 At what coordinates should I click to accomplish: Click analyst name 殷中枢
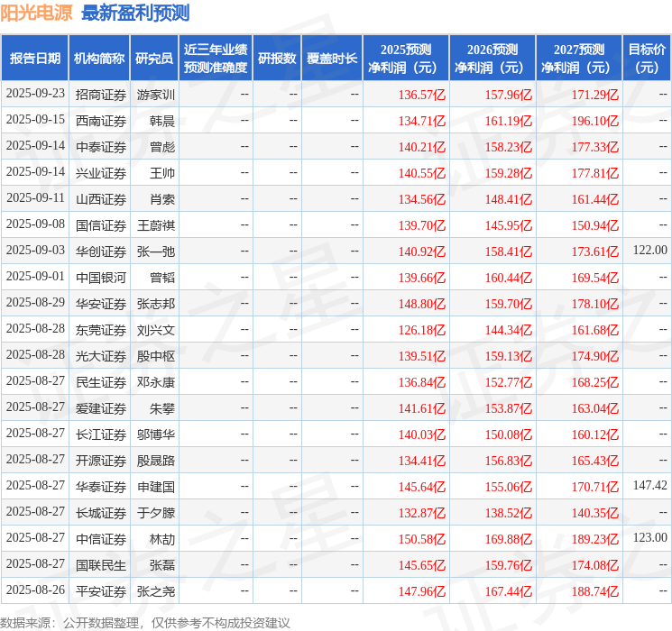point(156,356)
